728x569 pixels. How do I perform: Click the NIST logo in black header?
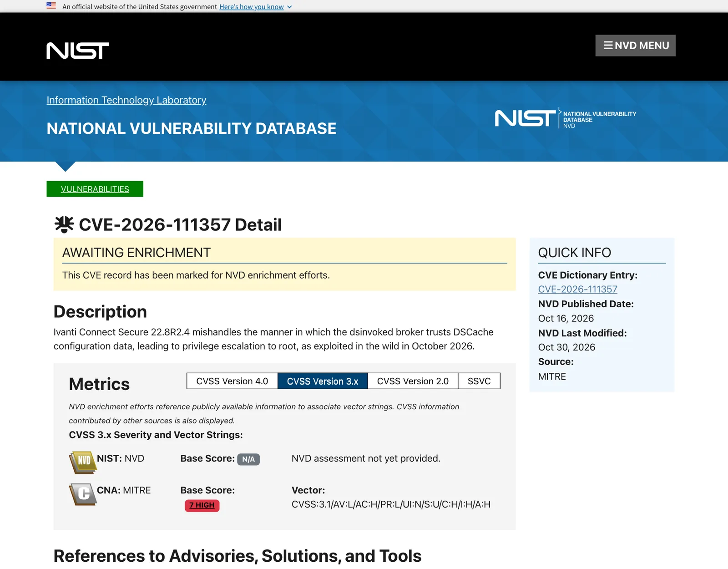click(x=78, y=51)
